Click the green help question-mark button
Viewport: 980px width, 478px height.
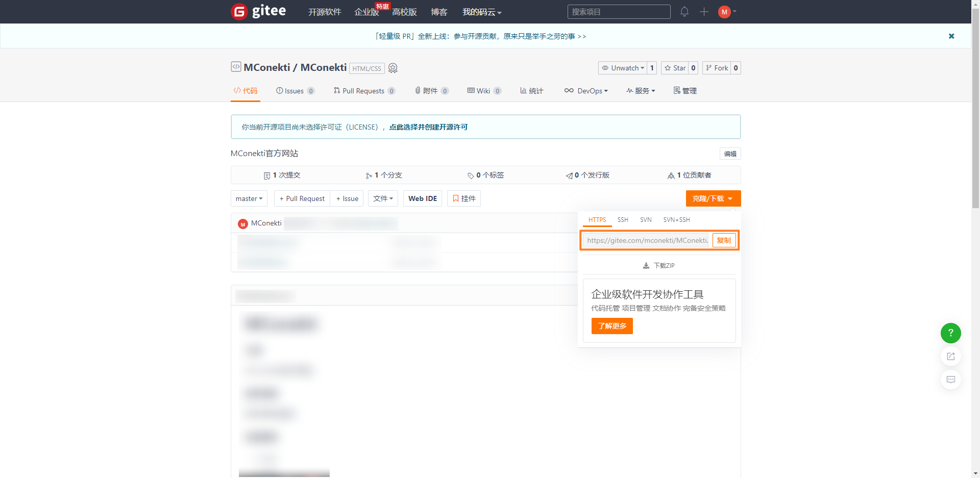pos(950,333)
